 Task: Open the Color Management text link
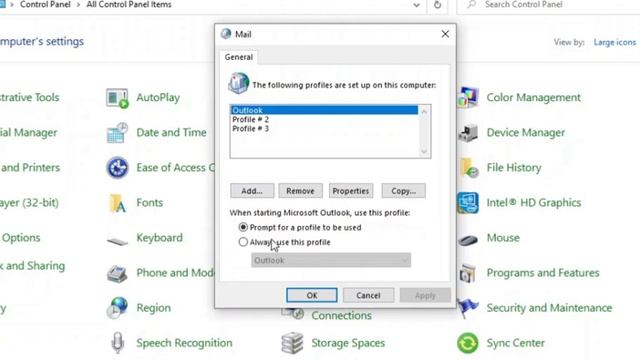(x=533, y=98)
